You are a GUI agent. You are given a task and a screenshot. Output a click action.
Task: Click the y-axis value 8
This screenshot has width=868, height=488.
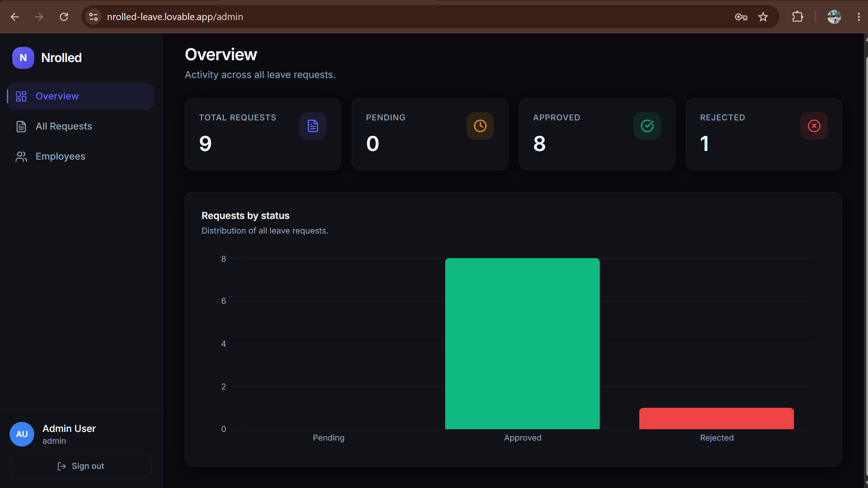click(223, 259)
